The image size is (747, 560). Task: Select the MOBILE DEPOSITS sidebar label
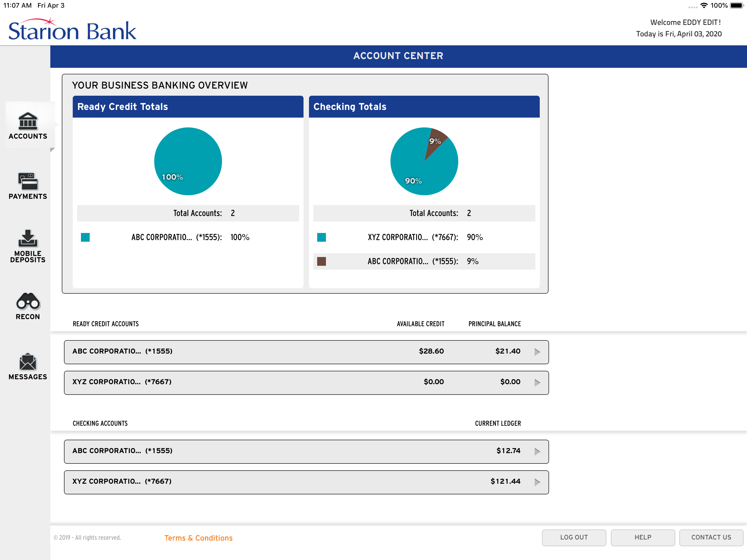pyautogui.click(x=28, y=256)
